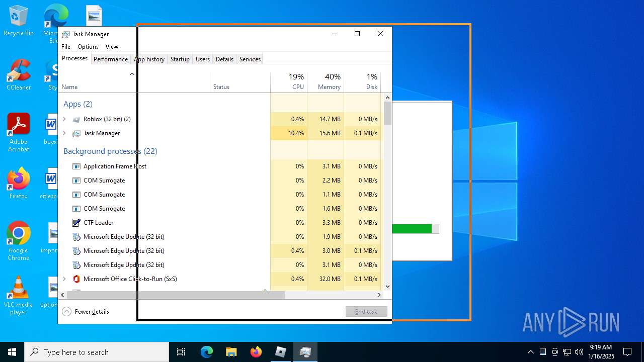Screen dimensions: 644x362
Task: Select the Processes tab
Action: click(74, 58)
